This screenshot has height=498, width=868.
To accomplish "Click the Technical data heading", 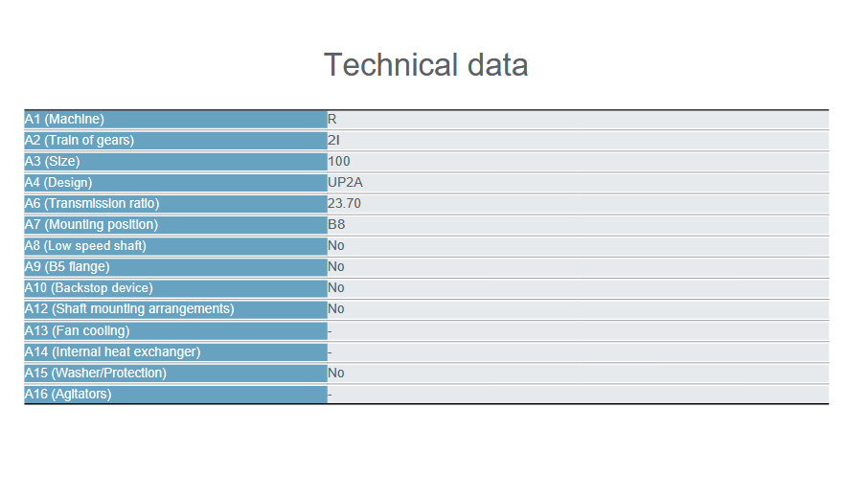I will point(425,65).
